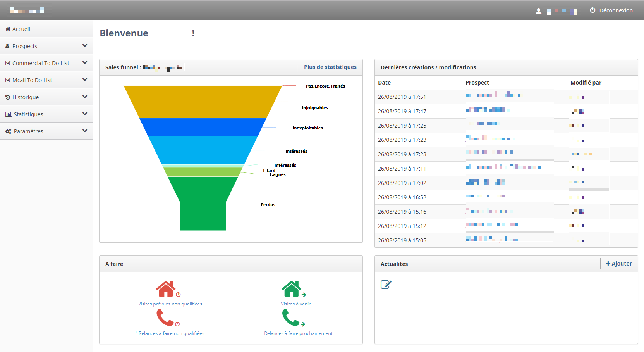Click the edit note icon in Actualités
This screenshot has height=352, width=644.
tap(386, 285)
